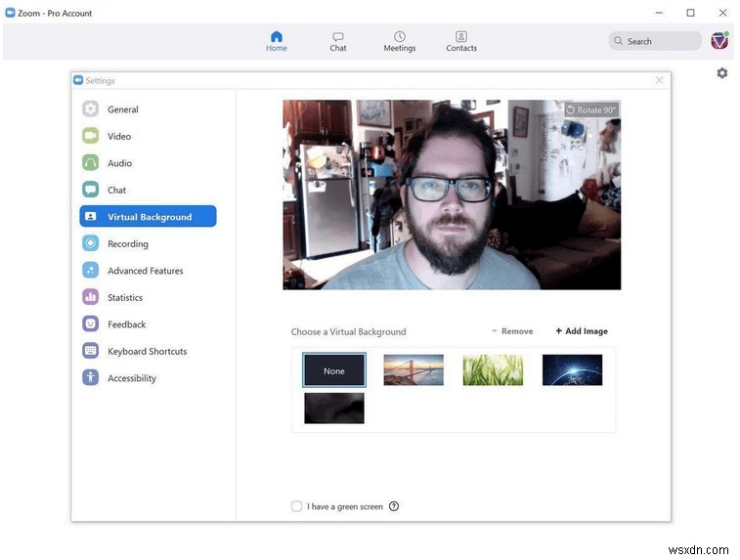Click the General settings gear icon

click(x=90, y=109)
